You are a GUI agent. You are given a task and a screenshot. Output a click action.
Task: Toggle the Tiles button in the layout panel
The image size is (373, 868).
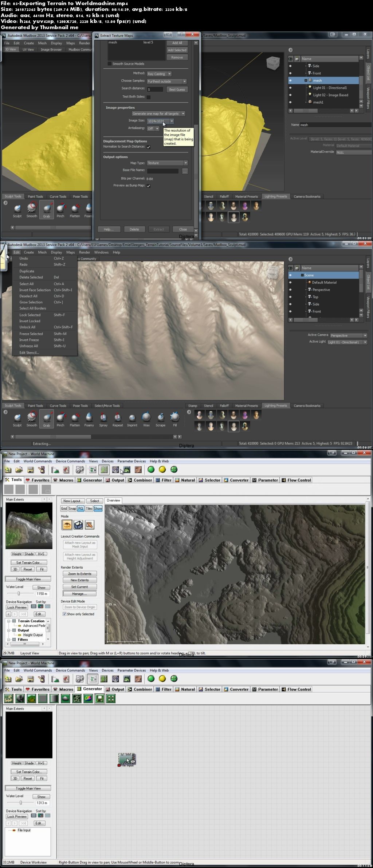click(89, 509)
